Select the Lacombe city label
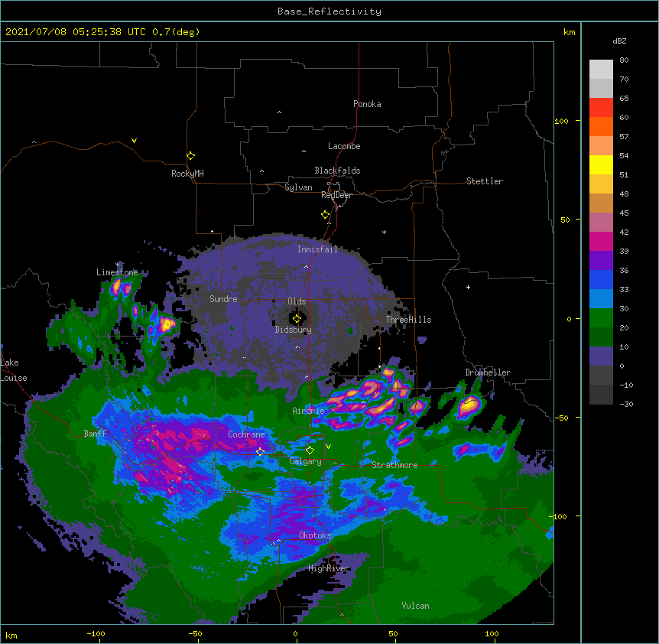The height and width of the screenshot is (644, 659). [x=344, y=146]
